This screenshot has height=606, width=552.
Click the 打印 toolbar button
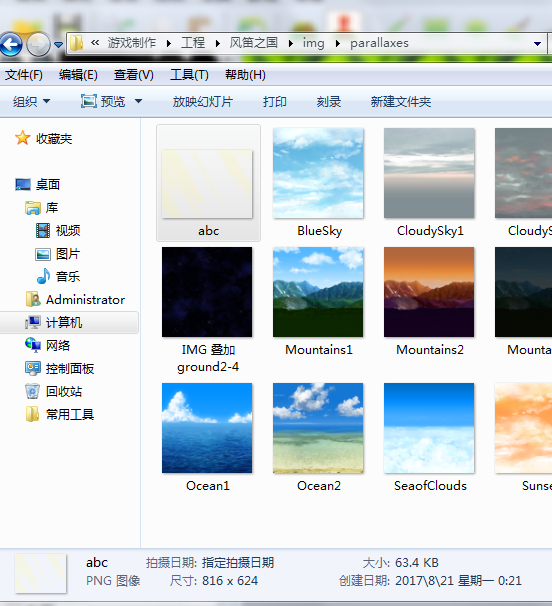point(274,102)
